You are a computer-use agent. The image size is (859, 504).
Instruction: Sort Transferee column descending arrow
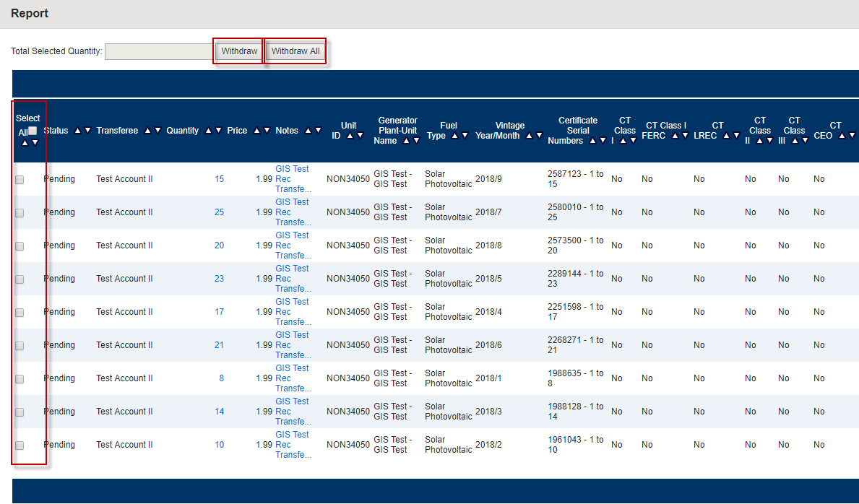click(157, 131)
